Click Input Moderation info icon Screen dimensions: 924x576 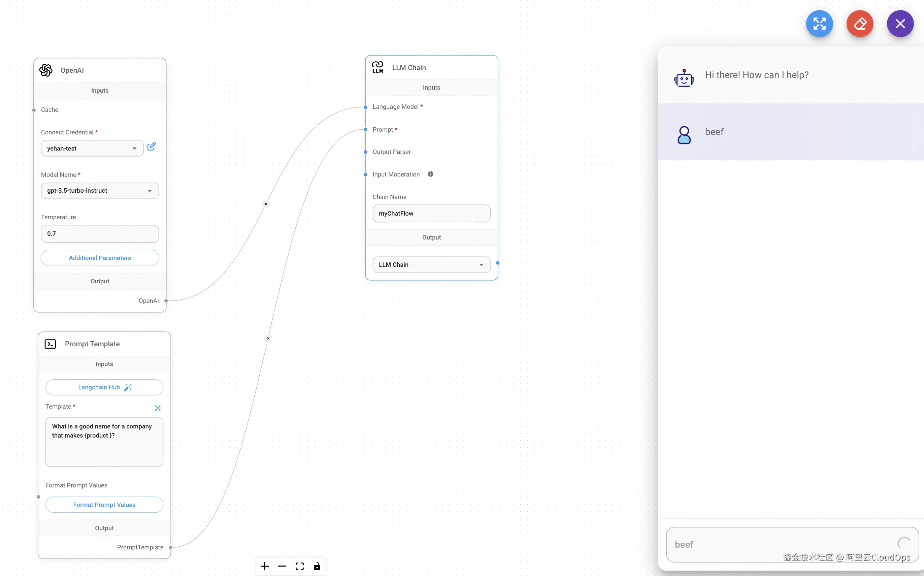coord(430,174)
